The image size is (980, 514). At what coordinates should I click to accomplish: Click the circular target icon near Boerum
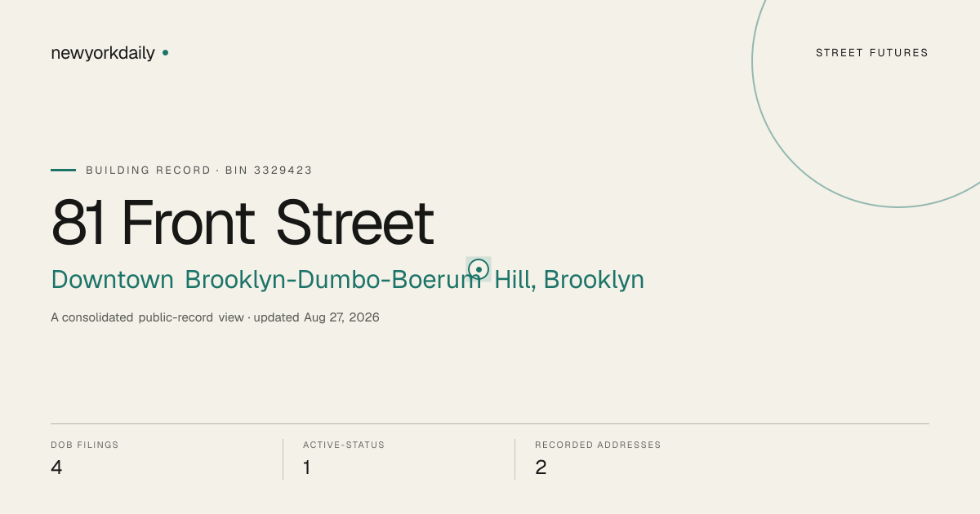point(479,269)
